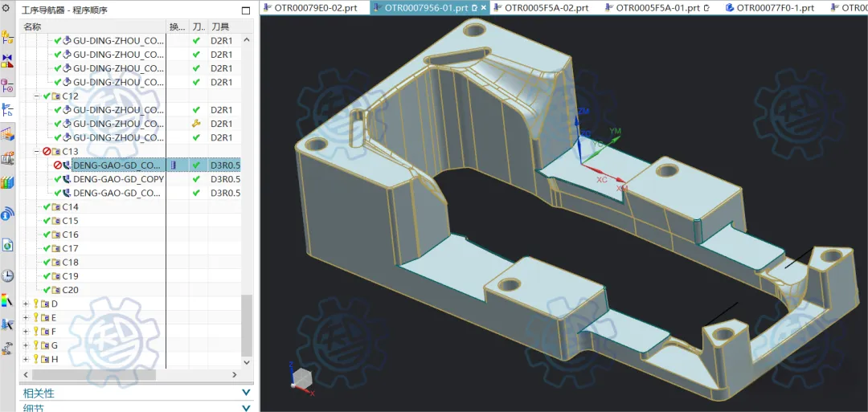Image resolution: width=868 pixels, height=412 pixels.
Task: Open the navigator settings gear icon
Action: [6, 9]
